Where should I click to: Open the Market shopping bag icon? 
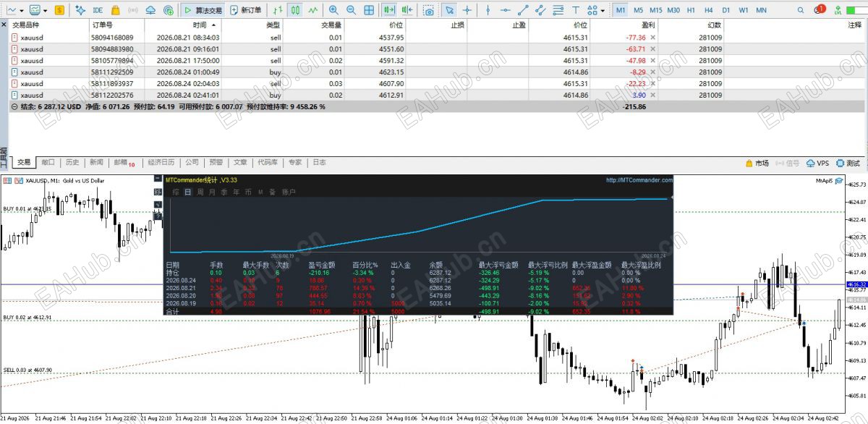coord(116,11)
